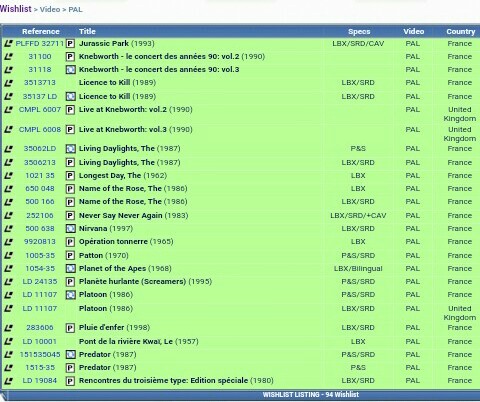The width and height of the screenshot is (480, 402).
Task: Click the P icon beside Pluie d'enfer
Action: (70, 328)
